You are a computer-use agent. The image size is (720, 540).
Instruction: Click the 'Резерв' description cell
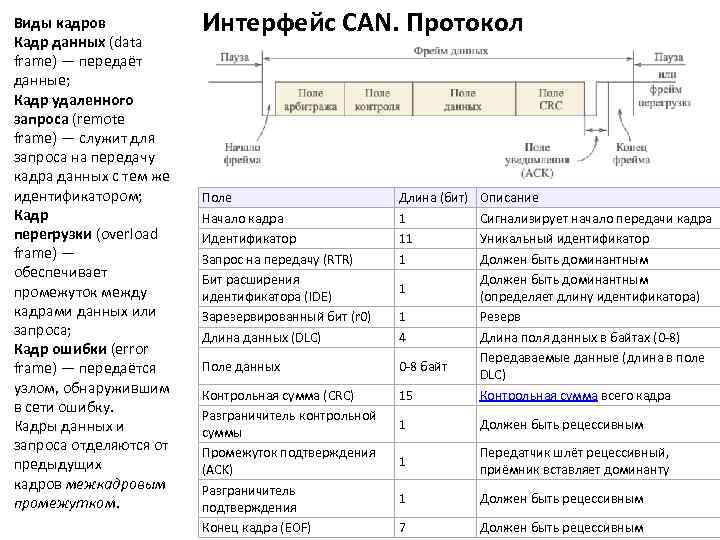(598, 317)
